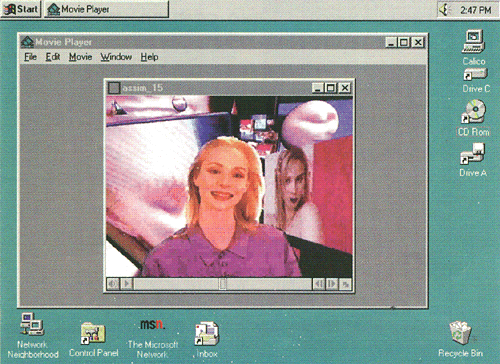Select the Recycle Bin icon
Screen dimensions: 500x364
click(x=460, y=339)
